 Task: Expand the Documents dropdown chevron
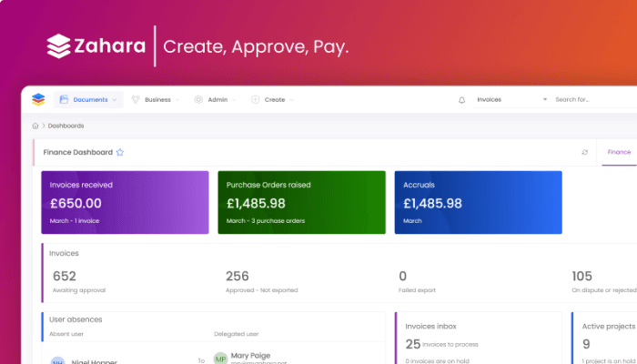pos(115,100)
